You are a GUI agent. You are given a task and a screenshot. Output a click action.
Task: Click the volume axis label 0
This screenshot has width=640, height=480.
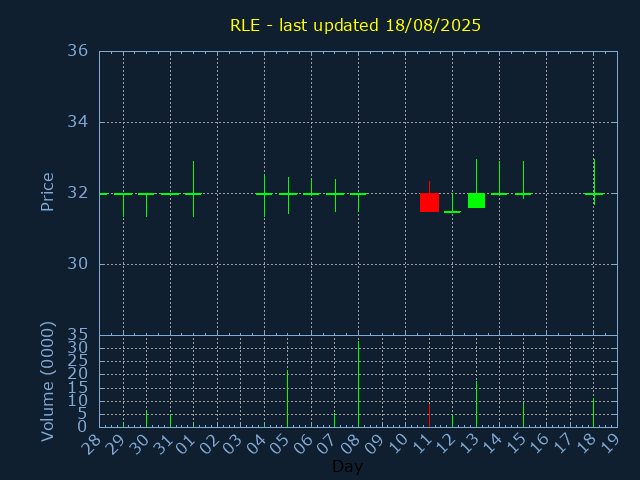pyautogui.click(x=82, y=427)
